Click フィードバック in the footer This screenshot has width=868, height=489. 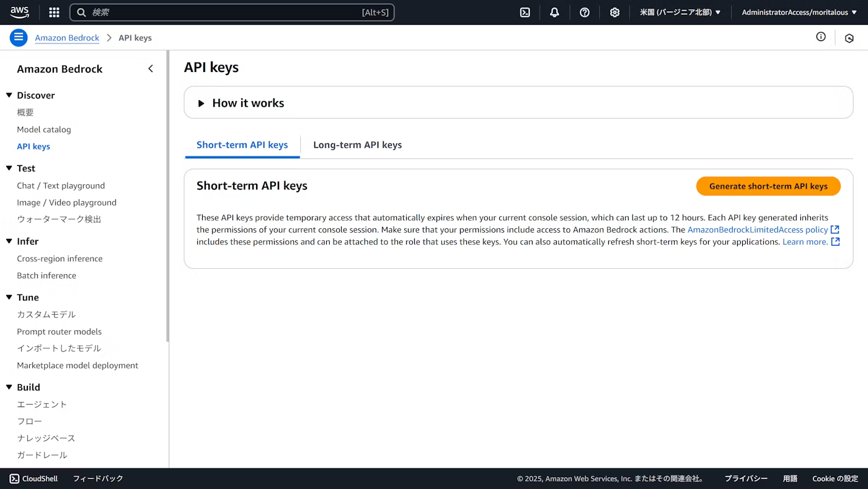[98, 478]
